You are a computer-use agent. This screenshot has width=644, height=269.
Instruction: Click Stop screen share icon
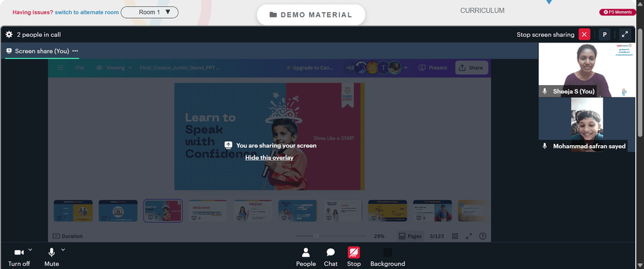354,252
